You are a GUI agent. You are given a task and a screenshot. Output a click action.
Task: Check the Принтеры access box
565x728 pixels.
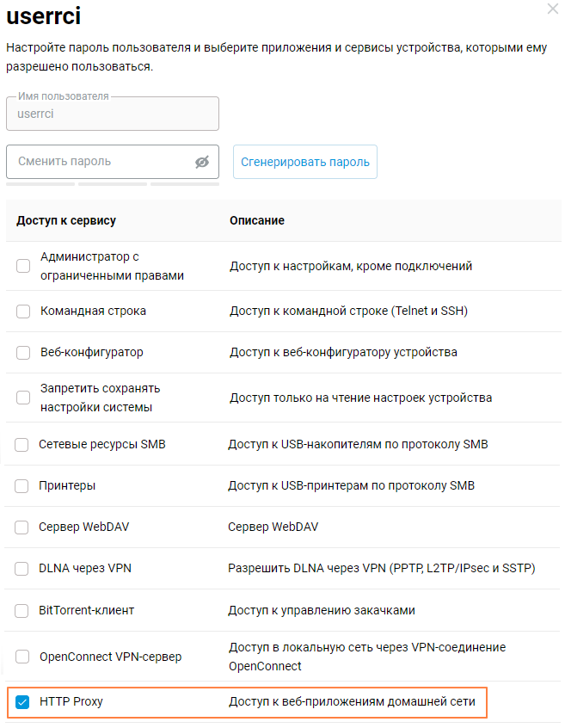click(21, 486)
